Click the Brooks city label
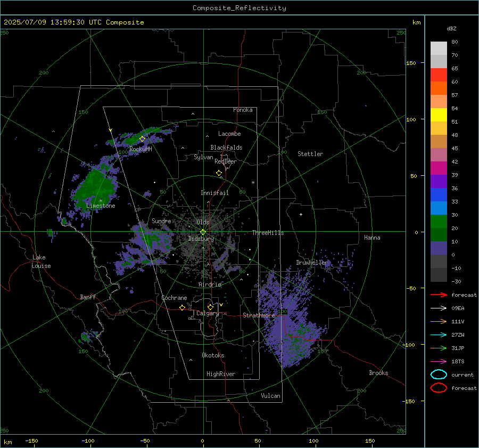The width and height of the screenshot is (479, 448). click(378, 373)
